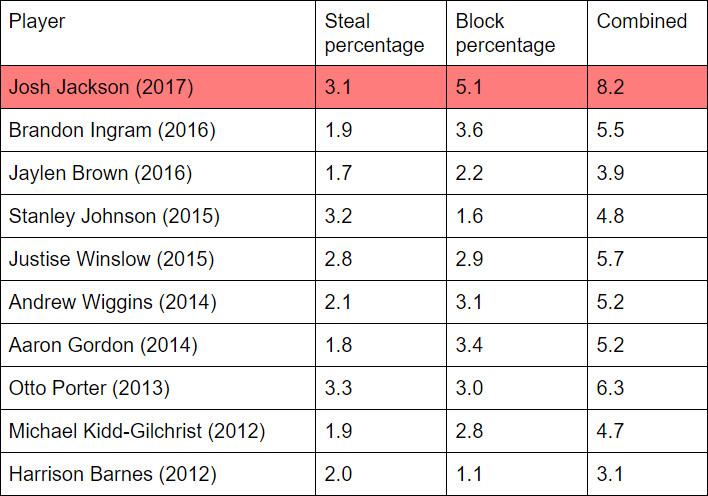Click Otto Porter's combined value 6.3

[x=610, y=388]
